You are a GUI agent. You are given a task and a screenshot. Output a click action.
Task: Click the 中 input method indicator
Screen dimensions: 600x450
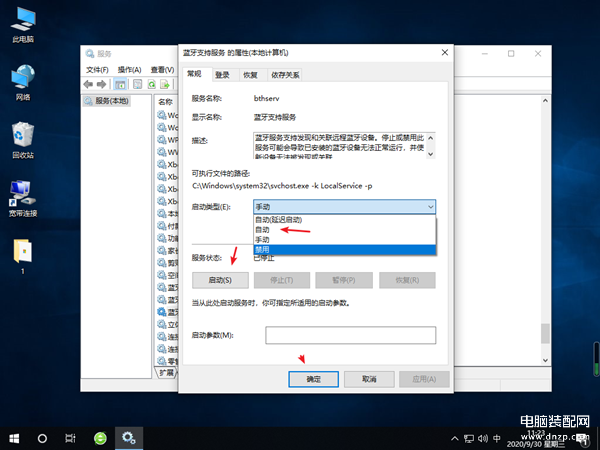(497, 439)
